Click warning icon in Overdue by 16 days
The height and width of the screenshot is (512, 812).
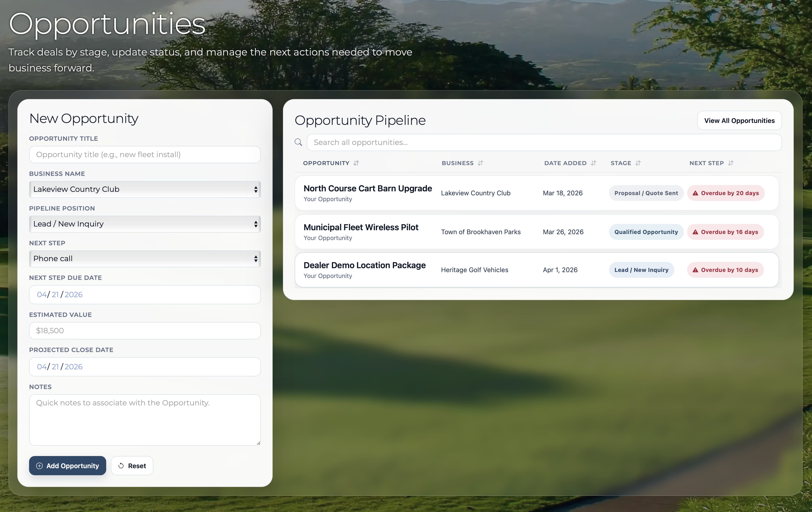695,232
